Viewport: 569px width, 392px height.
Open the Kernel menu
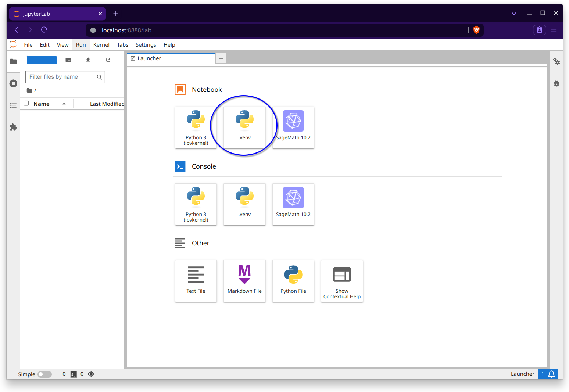pos(101,45)
